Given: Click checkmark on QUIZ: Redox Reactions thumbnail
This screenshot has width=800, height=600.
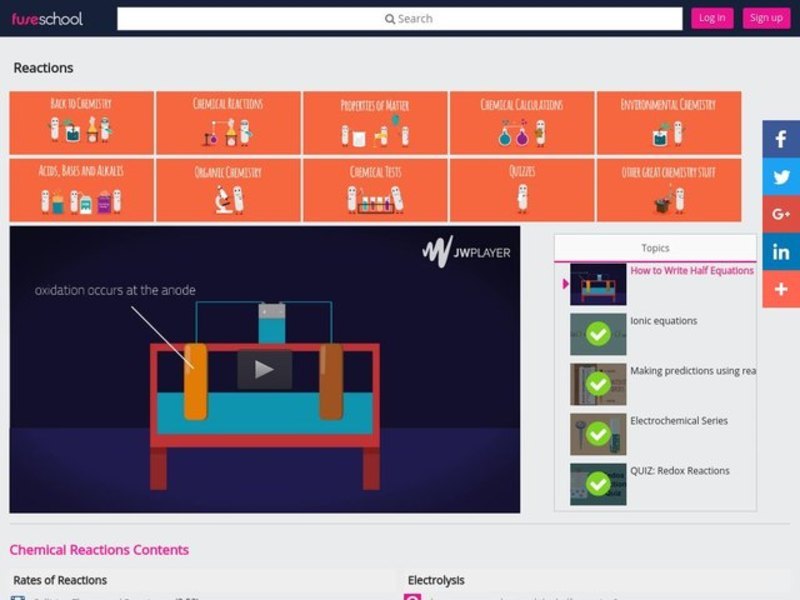Looking at the screenshot, I should 598,484.
